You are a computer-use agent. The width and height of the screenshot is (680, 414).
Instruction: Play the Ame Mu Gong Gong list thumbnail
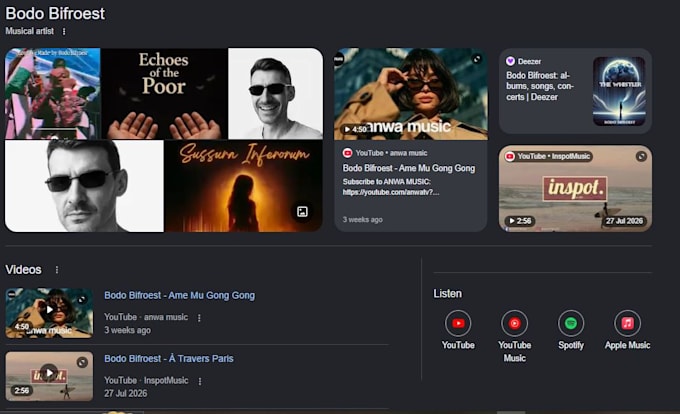49,313
